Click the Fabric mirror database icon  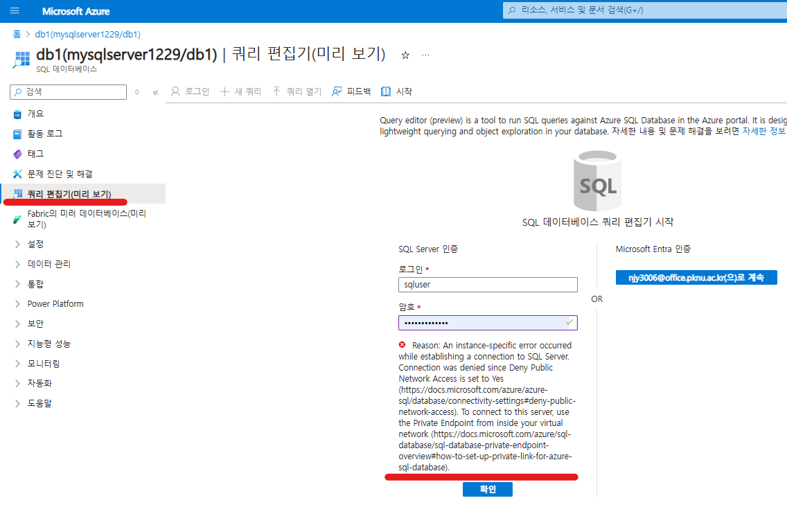click(x=17, y=220)
